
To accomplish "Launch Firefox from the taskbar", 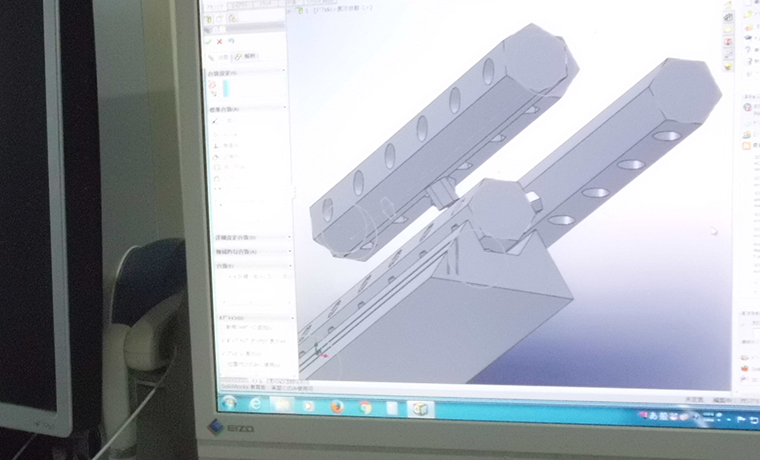I will [x=337, y=407].
